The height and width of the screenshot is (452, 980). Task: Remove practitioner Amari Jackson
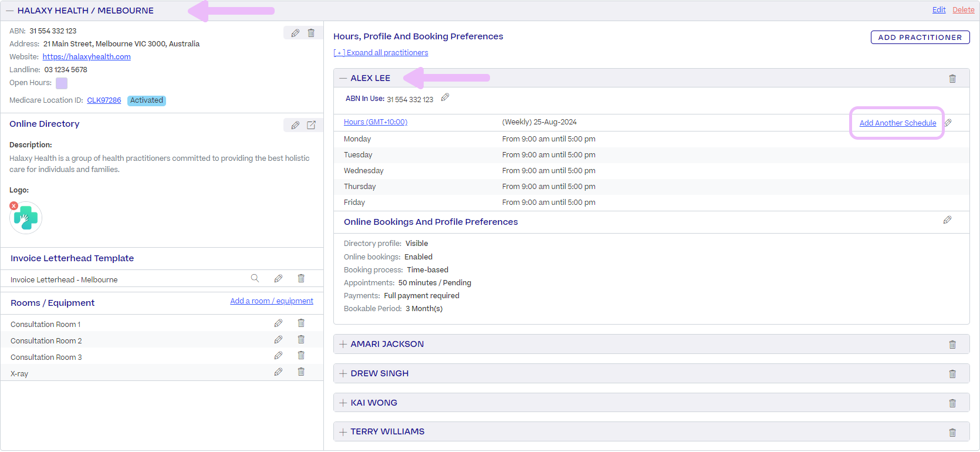(952, 345)
